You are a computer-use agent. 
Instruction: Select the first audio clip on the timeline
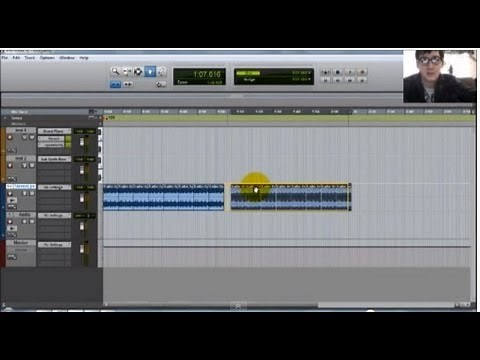163,197
